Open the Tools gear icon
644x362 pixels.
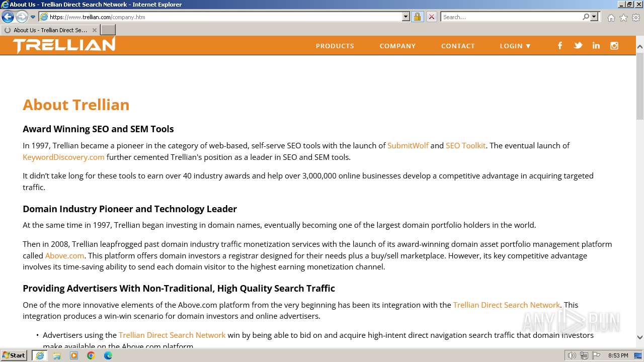636,18
